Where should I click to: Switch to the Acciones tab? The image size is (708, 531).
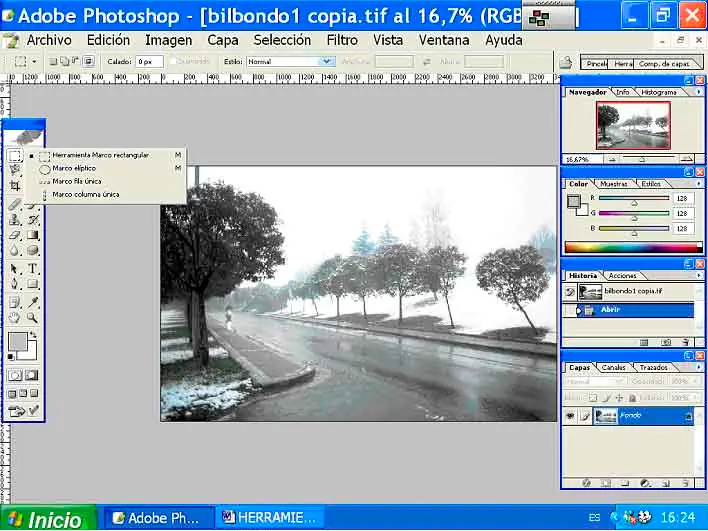tap(622, 275)
